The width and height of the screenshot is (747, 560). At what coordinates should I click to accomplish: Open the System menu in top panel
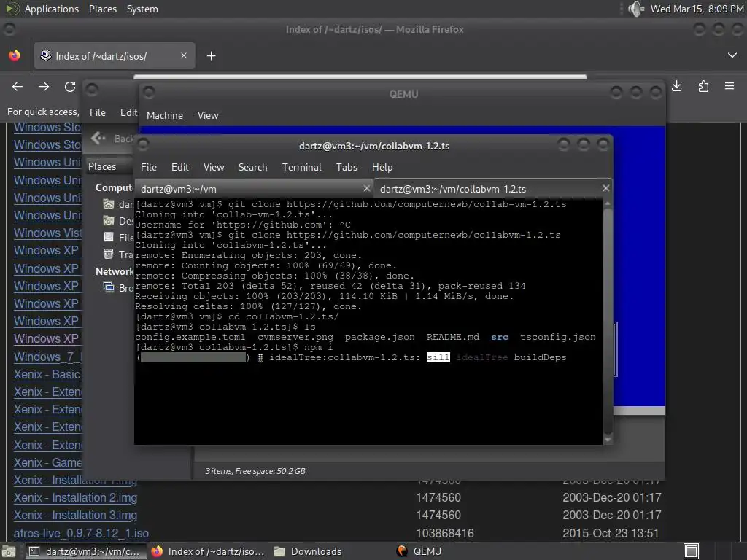pyautogui.click(x=142, y=9)
